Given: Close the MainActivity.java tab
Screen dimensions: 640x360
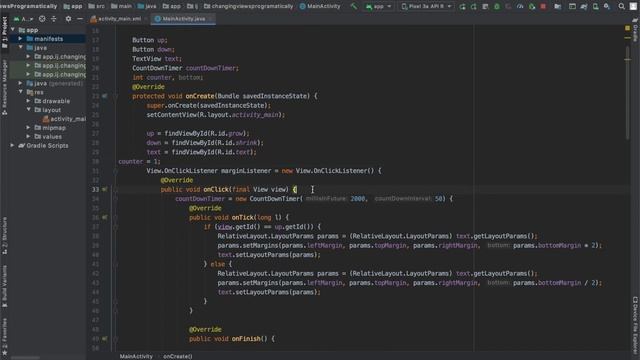Looking at the screenshot, I should (210, 19).
